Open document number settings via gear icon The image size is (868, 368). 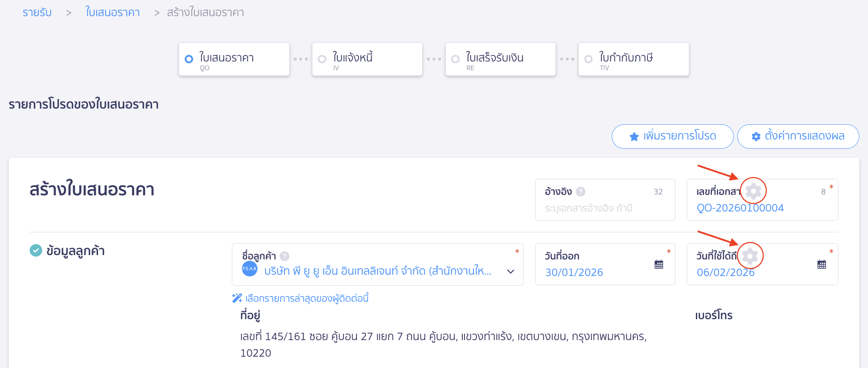coord(753,191)
